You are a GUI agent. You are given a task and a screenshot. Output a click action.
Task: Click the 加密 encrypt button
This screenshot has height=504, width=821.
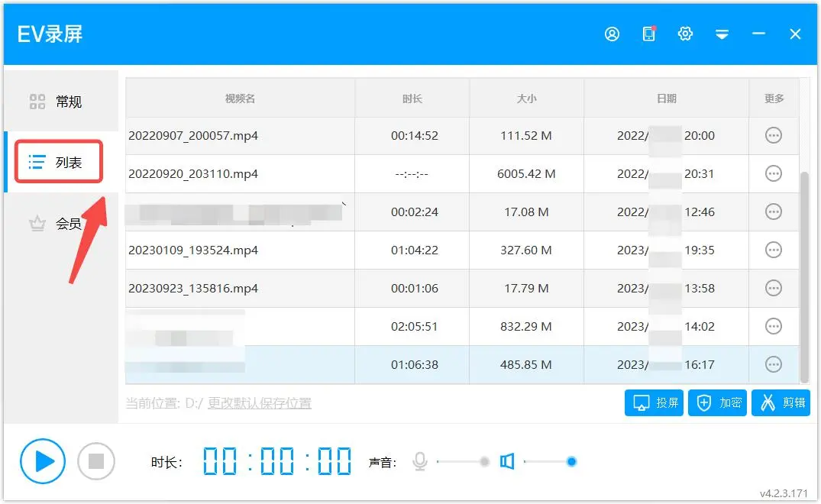(717, 402)
